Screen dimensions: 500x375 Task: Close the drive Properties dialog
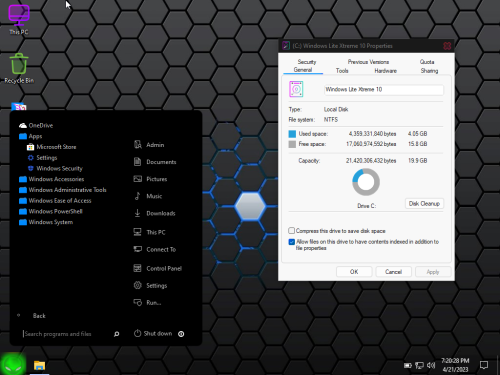coord(447,46)
